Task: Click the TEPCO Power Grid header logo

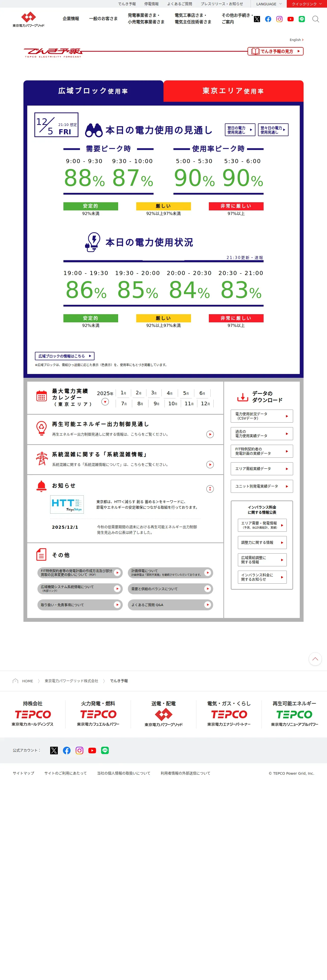Action: coord(29,19)
